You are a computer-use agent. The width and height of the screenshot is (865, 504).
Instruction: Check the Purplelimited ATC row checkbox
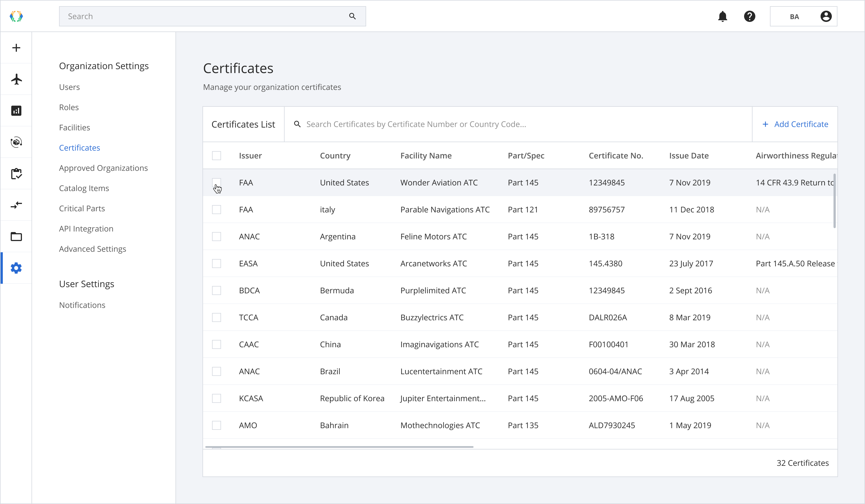[x=217, y=290]
